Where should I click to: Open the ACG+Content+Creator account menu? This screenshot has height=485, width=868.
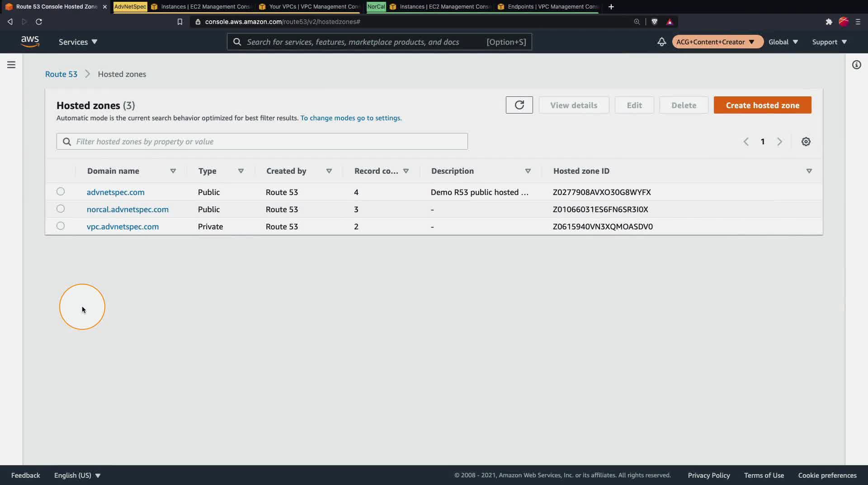717,42
